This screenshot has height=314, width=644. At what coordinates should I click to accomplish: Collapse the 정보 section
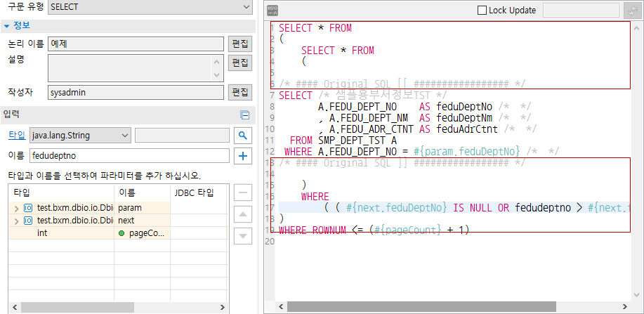pos(6,26)
